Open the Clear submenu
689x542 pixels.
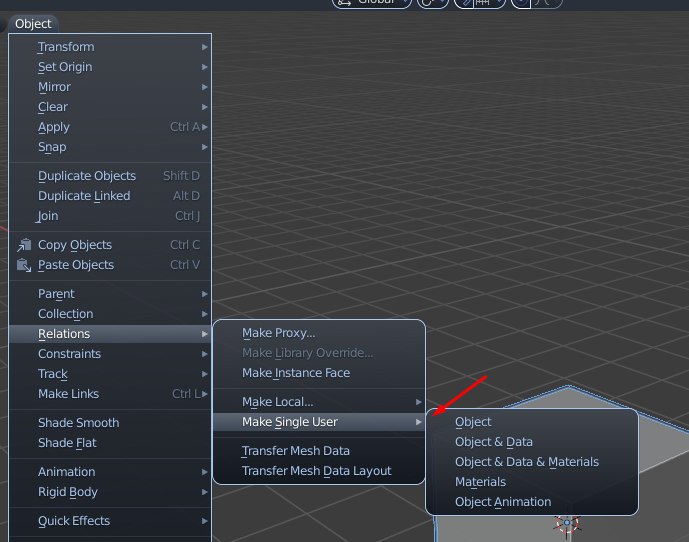(110, 107)
